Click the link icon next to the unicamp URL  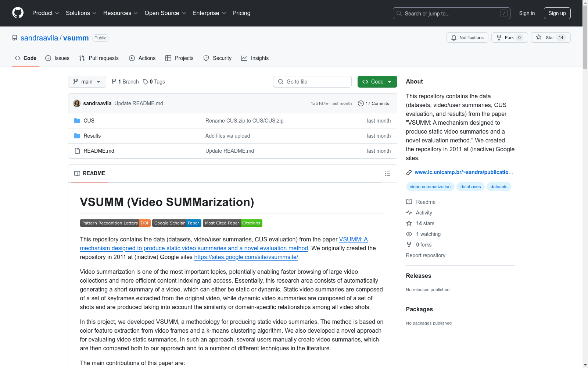point(409,172)
